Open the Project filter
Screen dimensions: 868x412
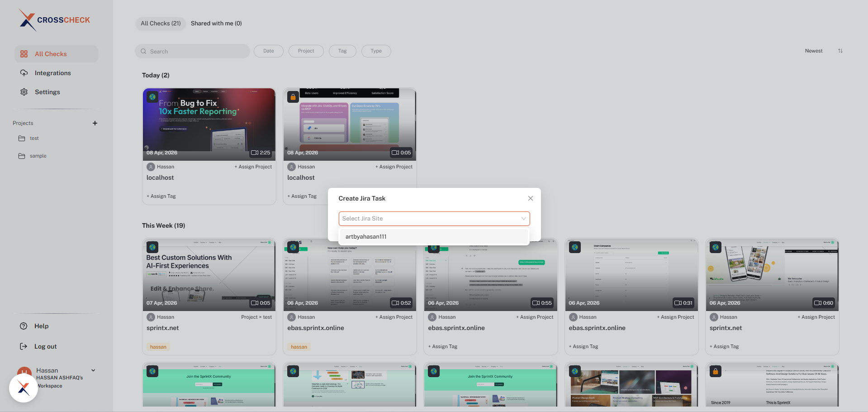pyautogui.click(x=306, y=51)
